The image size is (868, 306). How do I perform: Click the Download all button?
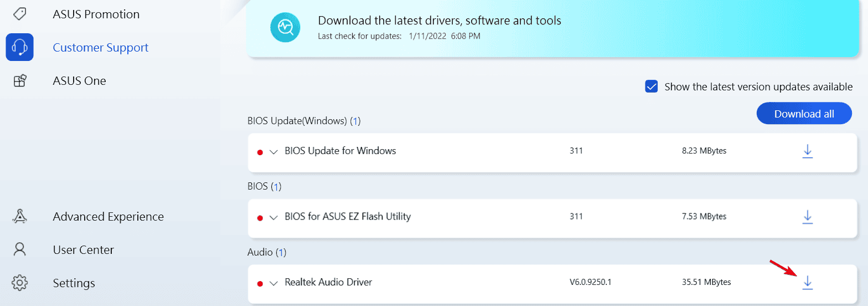click(804, 113)
